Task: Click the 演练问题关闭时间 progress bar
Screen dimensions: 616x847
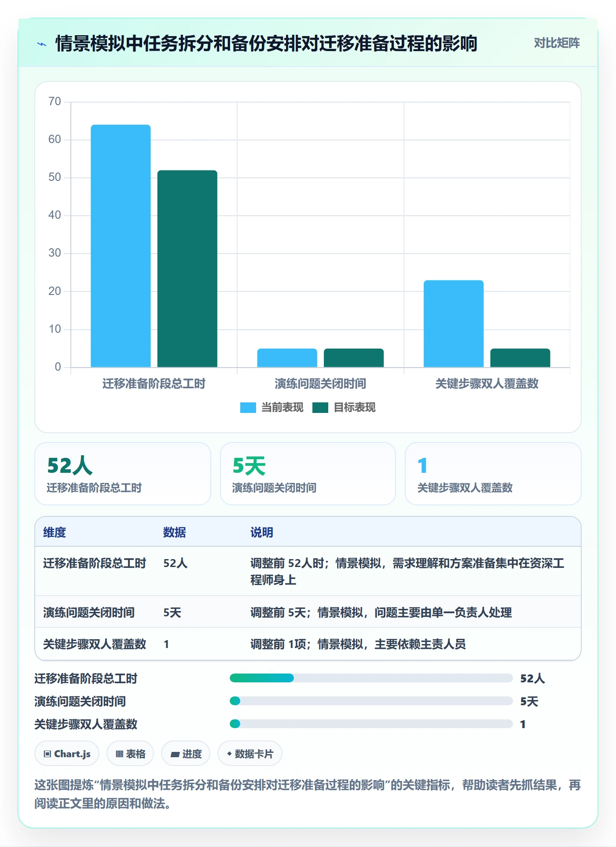Action: pos(371,701)
